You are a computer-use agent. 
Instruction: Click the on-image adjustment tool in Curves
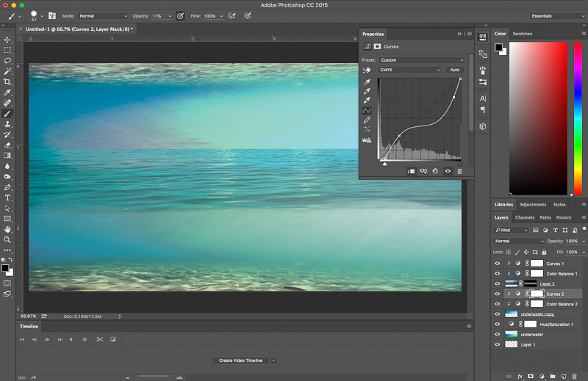click(367, 70)
